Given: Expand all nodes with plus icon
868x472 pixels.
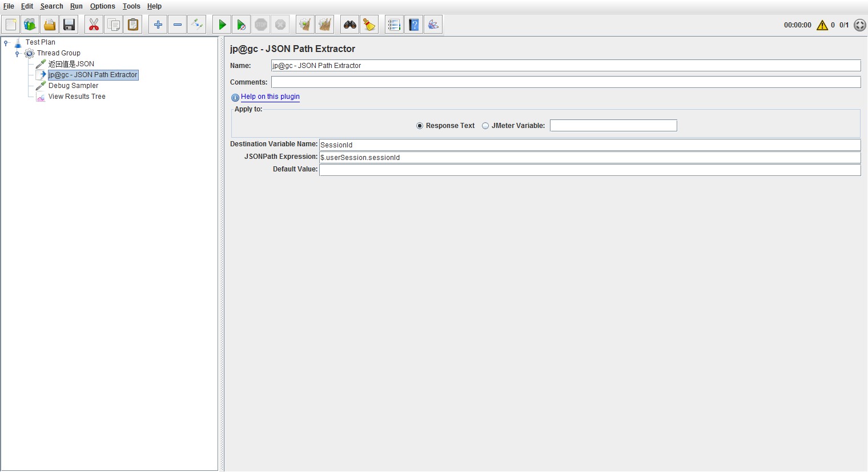Looking at the screenshot, I should (x=158, y=25).
